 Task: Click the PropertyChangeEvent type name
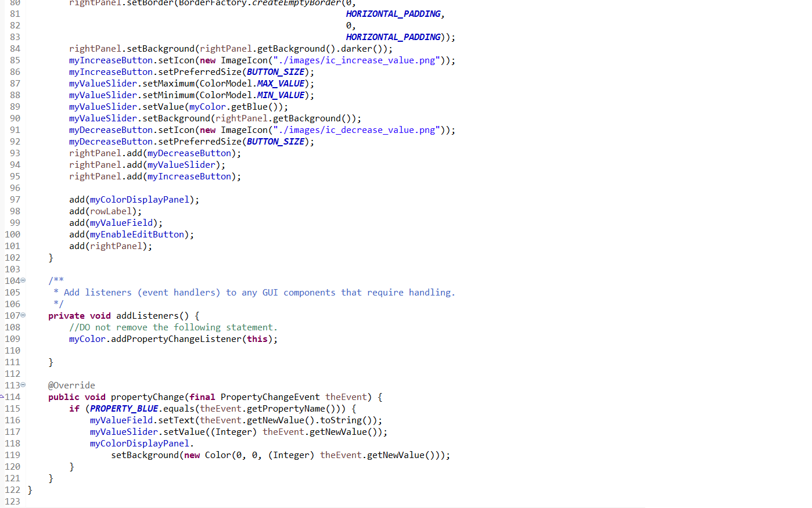click(270, 397)
